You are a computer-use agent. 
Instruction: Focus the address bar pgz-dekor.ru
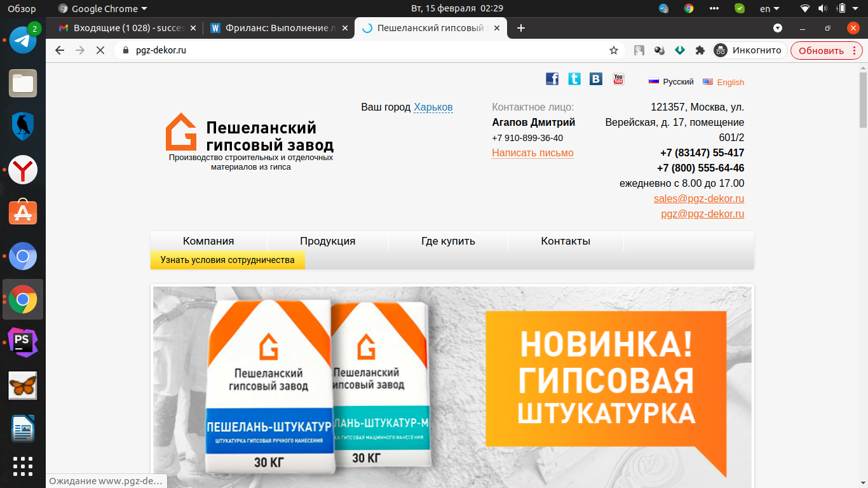[369, 50]
